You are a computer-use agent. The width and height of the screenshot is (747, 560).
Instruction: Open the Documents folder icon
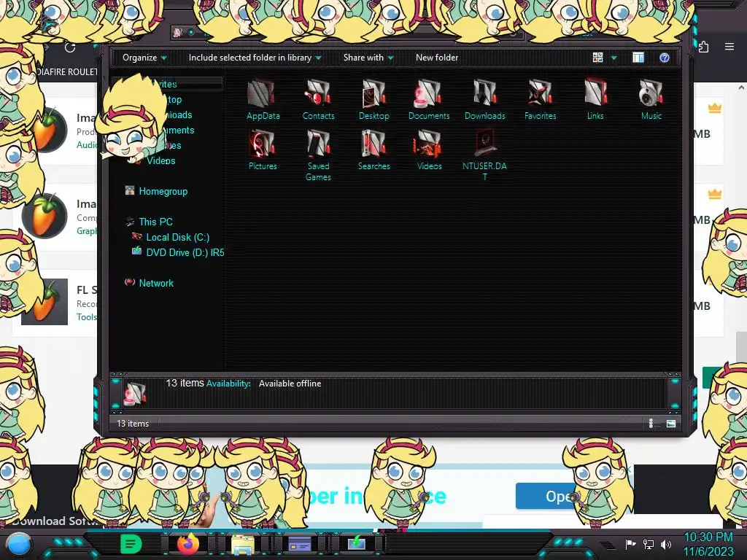pos(429,93)
